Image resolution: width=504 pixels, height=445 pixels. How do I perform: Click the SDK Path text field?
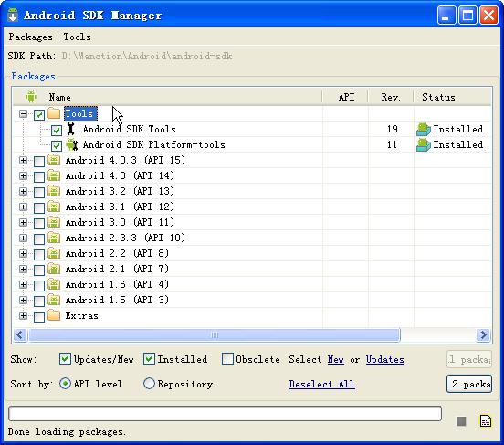(147, 57)
